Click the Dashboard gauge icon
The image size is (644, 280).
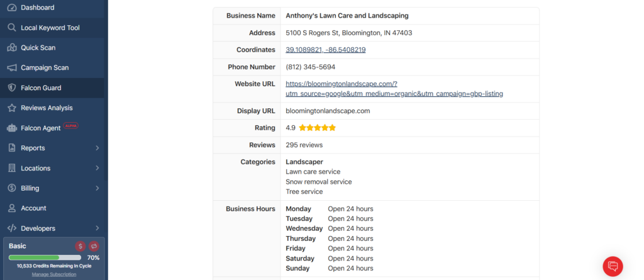click(11, 8)
